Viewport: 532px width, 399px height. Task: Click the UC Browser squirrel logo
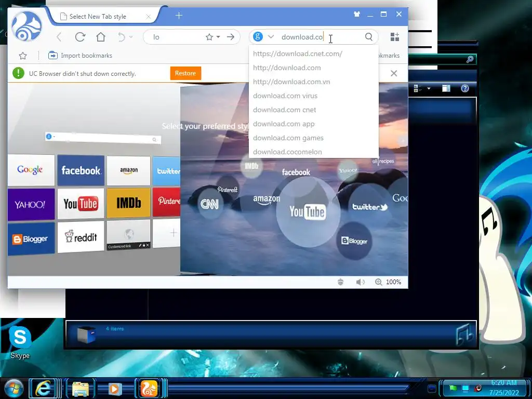(26, 26)
